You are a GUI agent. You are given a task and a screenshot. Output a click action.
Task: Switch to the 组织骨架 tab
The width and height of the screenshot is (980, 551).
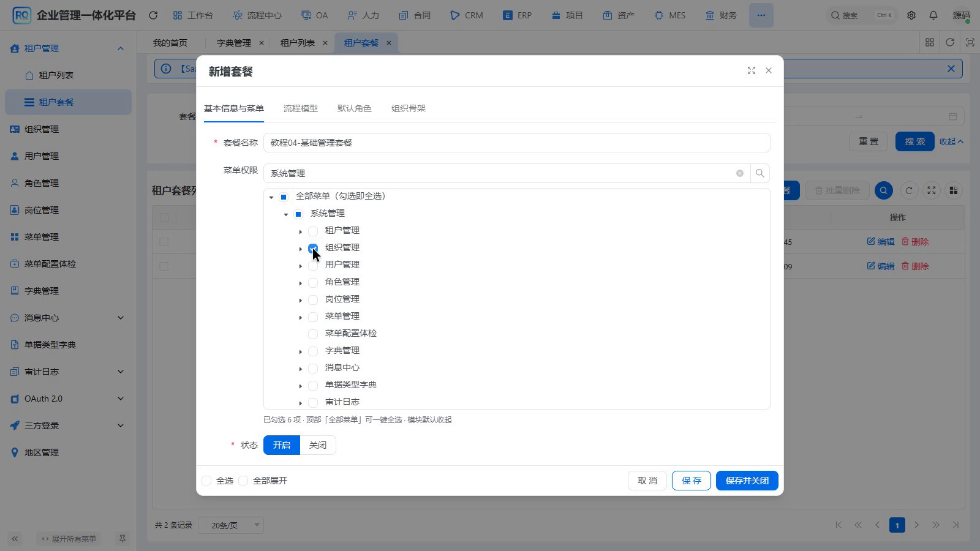pyautogui.click(x=409, y=108)
